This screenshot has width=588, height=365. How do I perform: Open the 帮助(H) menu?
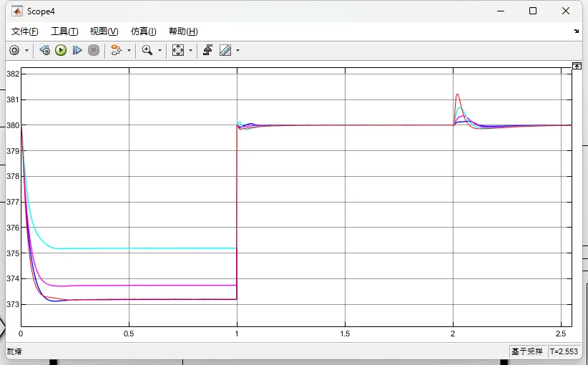(183, 31)
